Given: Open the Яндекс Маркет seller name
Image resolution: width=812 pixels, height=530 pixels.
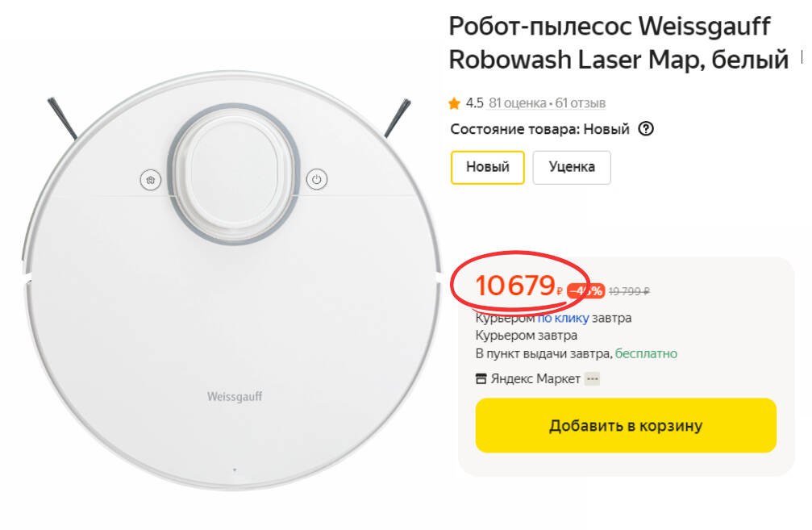Looking at the screenshot, I should pyautogui.click(x=535, y=378).
